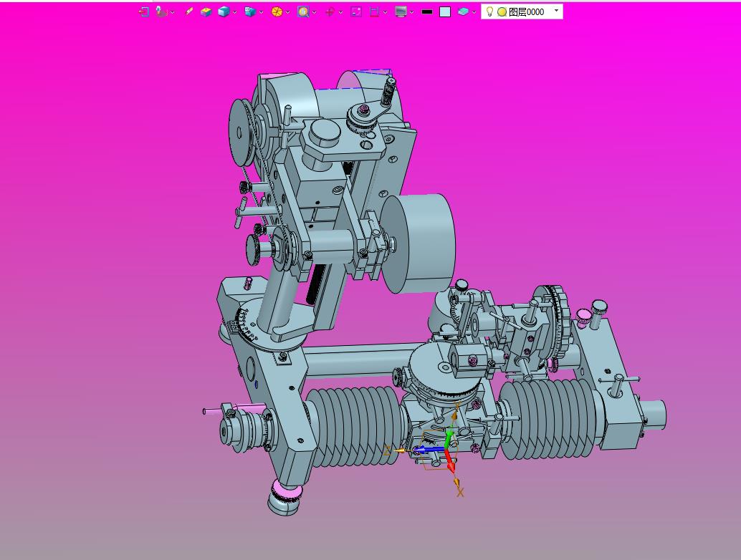Click the black color swatch
This screenshot has height=560, width=741.
click(427, 11)
